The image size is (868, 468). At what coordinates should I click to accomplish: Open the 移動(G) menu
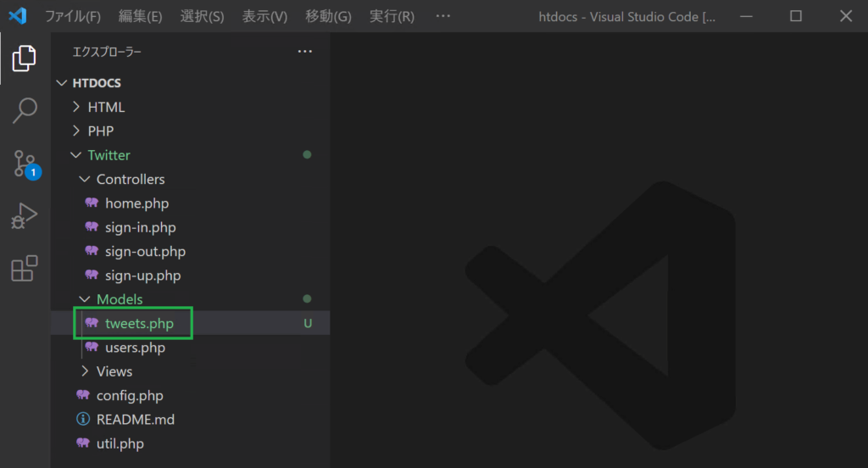click(328, 17)
